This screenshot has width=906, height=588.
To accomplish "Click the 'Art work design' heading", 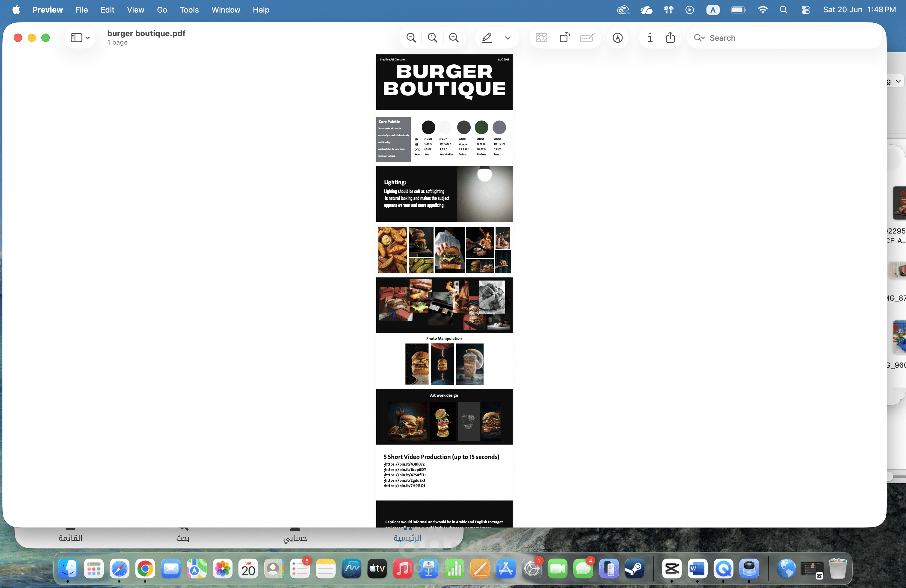I will [x=444, y=395].
